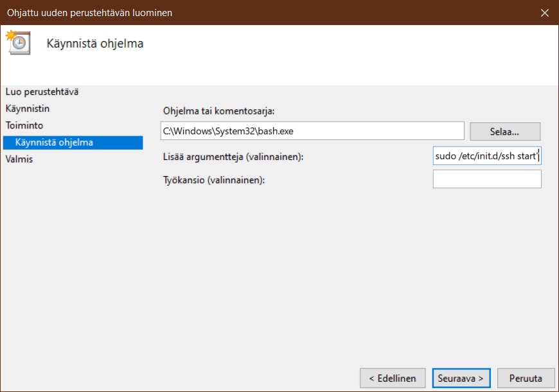Cancel the wizard via 'Peruuta' button
The image size is (559, 392).
[x=525, y=378]
